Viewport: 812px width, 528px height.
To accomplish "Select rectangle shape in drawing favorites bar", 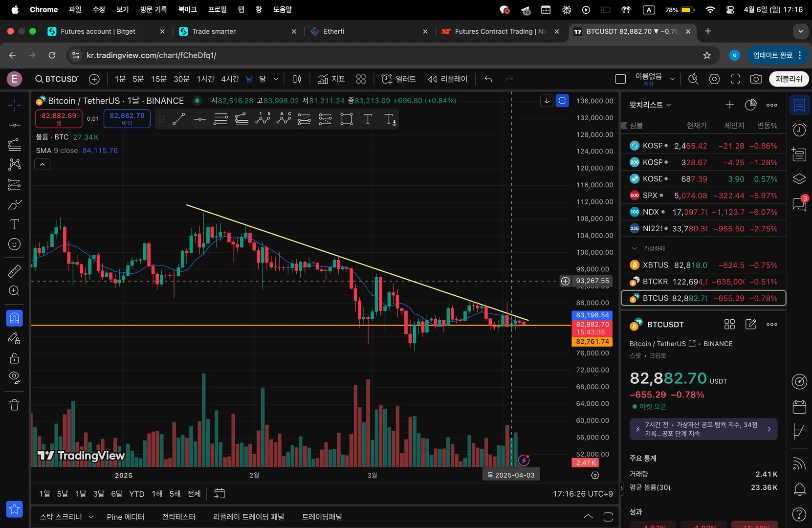I will [347, 119].
